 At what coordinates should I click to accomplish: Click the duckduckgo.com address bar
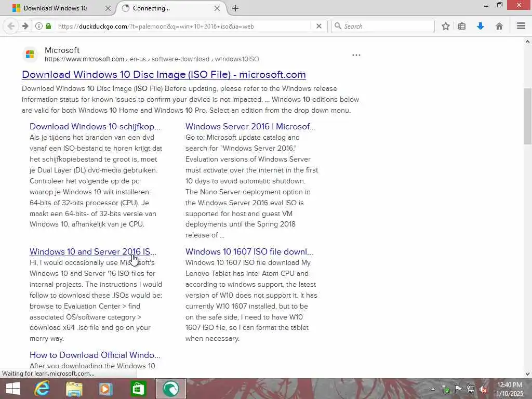183,26
